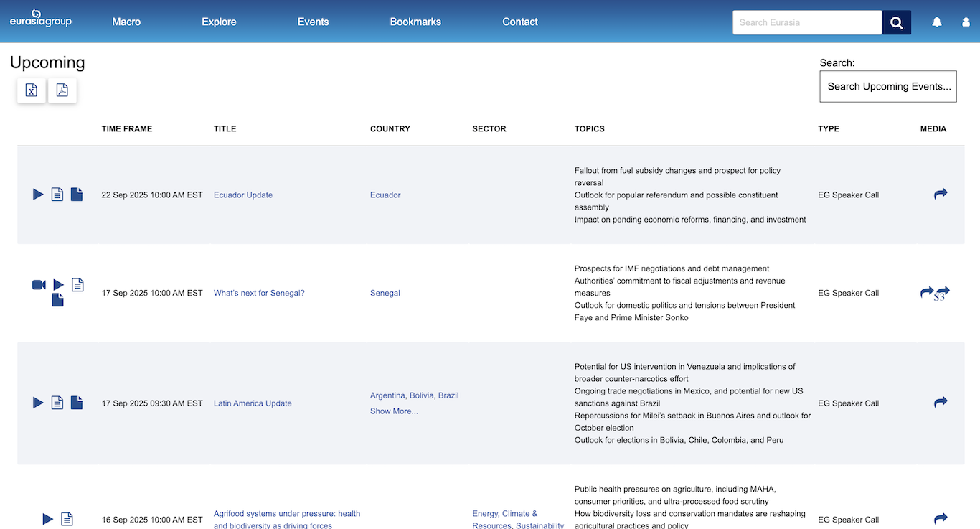The width and height of the screenshot is (980, 529).
Task: Click the Ecuador country link
Action: click(x=385, y=195)
